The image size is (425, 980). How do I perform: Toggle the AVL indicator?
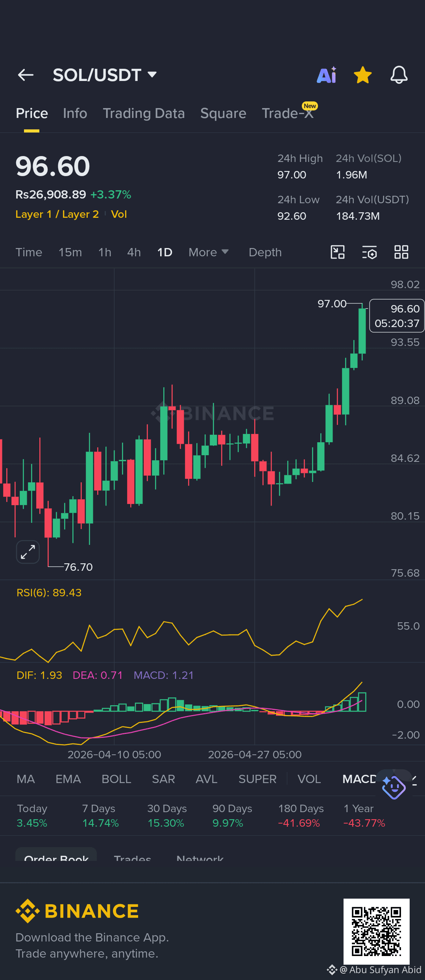207,779
